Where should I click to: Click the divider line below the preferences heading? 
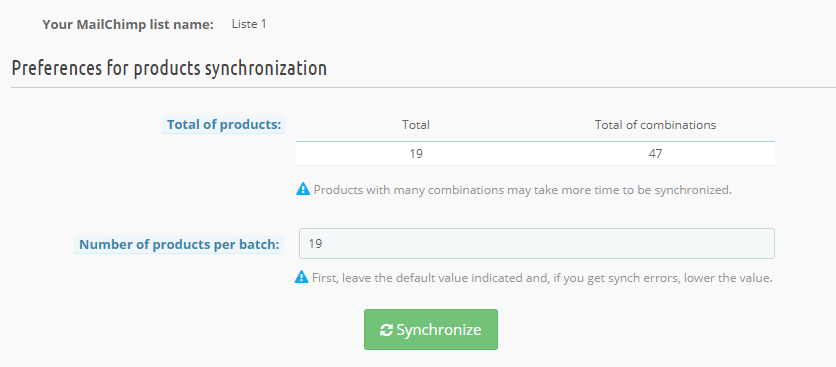point(423,87)
